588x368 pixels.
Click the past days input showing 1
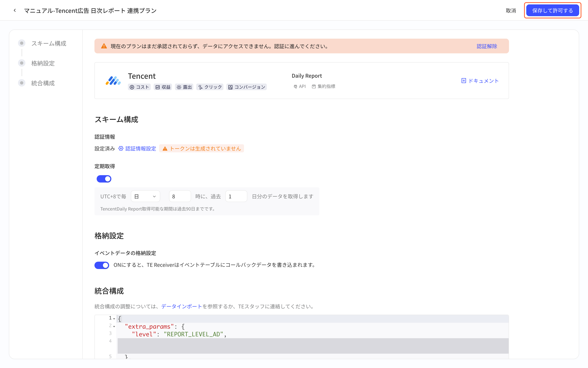(x=236, y=196)
